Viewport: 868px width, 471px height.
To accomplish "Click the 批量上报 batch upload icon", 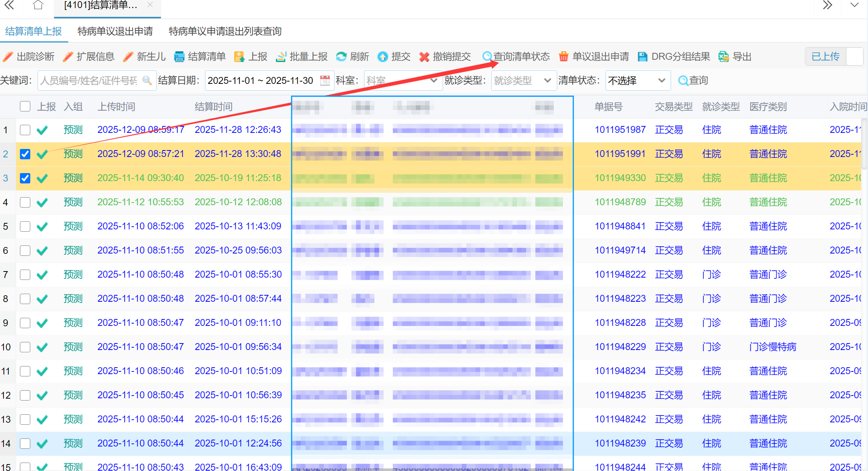I will pos(281,57).
